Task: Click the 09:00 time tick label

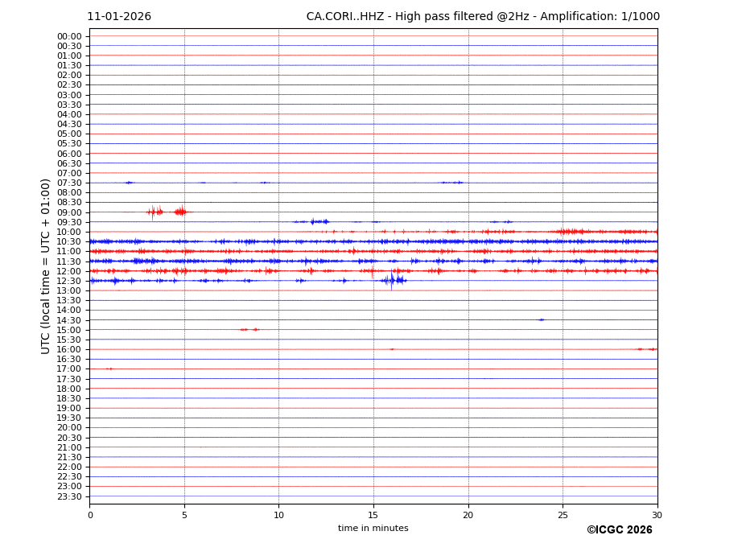Action: click(x=69, y=212)
